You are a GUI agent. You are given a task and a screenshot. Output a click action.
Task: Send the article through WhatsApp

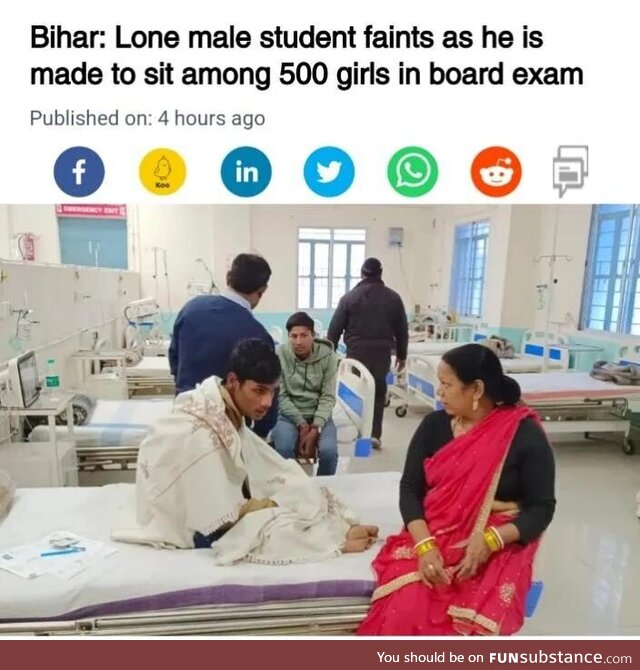point(413,171)
